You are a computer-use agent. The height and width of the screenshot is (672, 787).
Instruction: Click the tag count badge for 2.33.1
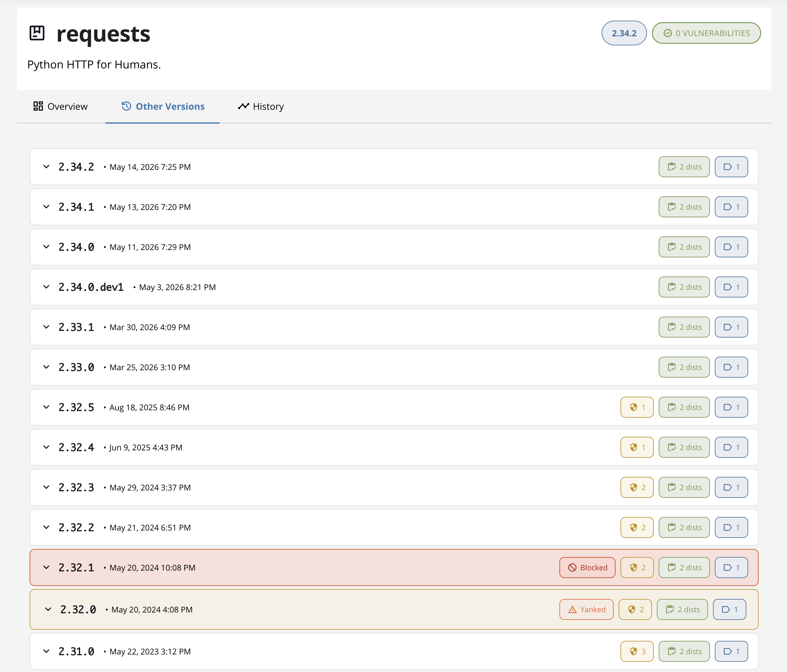coord(731,327)
